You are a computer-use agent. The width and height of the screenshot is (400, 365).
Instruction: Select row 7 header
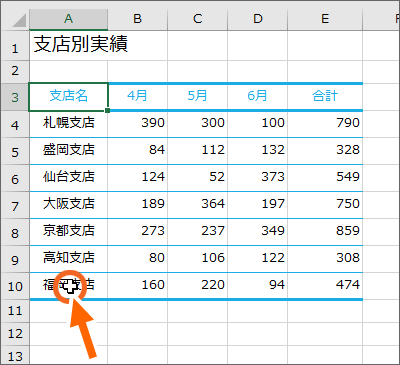coord(15,205)
